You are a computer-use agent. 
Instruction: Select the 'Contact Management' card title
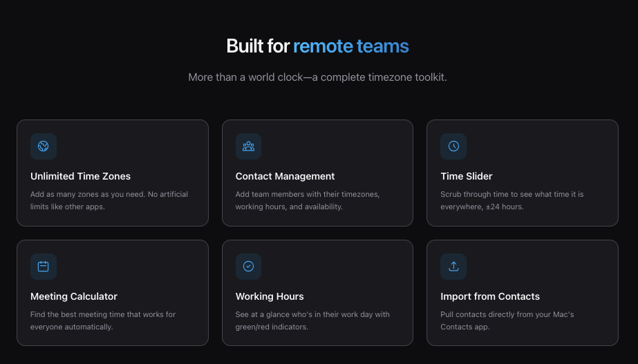[x=285, y=176]
